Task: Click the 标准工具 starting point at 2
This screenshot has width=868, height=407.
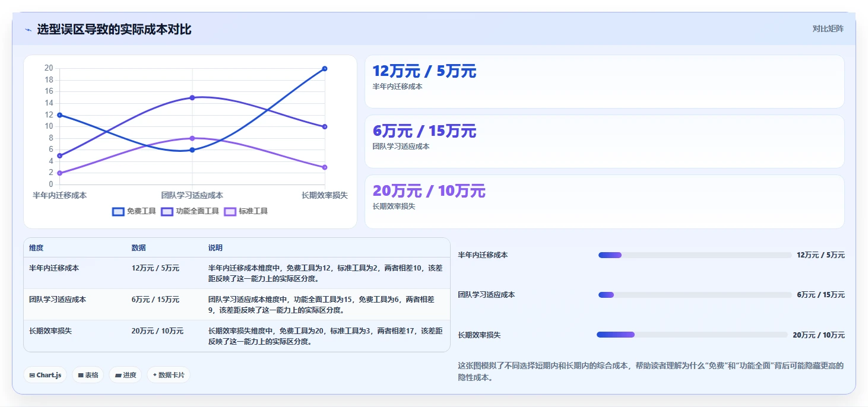Action: [x=59, y=173]
